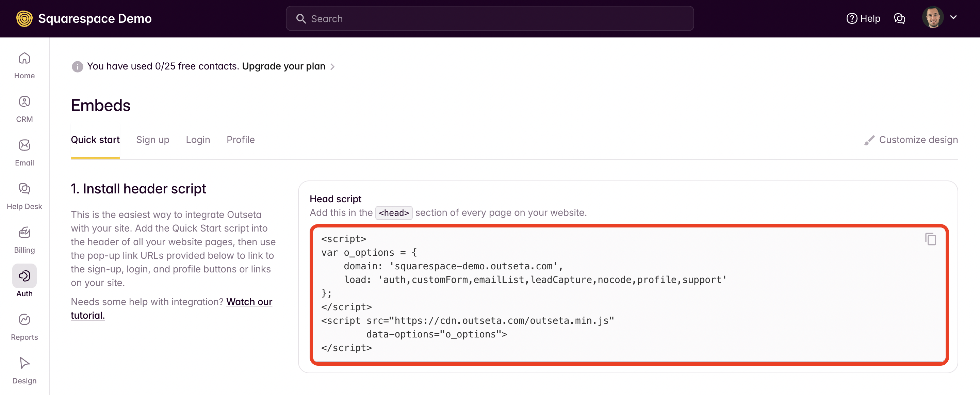Expand the user account dropdown arrow

point(953,17)
